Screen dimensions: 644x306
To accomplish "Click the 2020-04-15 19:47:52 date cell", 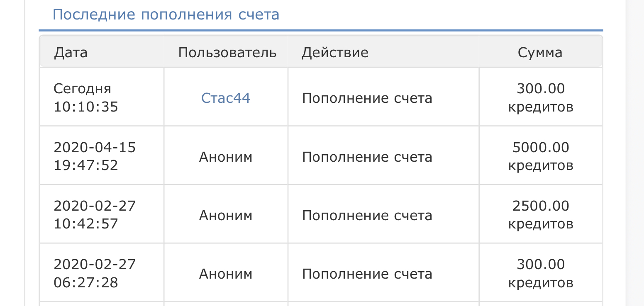I will point(95,156).
